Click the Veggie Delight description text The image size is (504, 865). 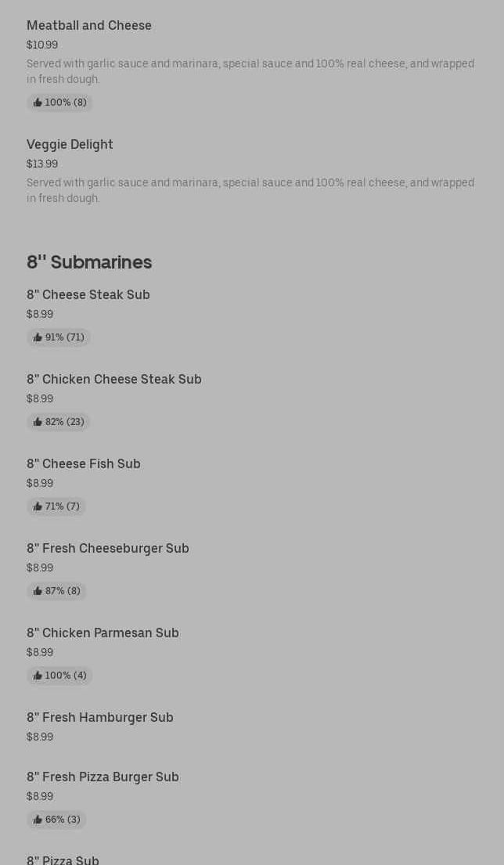click(x=250, y=190)
